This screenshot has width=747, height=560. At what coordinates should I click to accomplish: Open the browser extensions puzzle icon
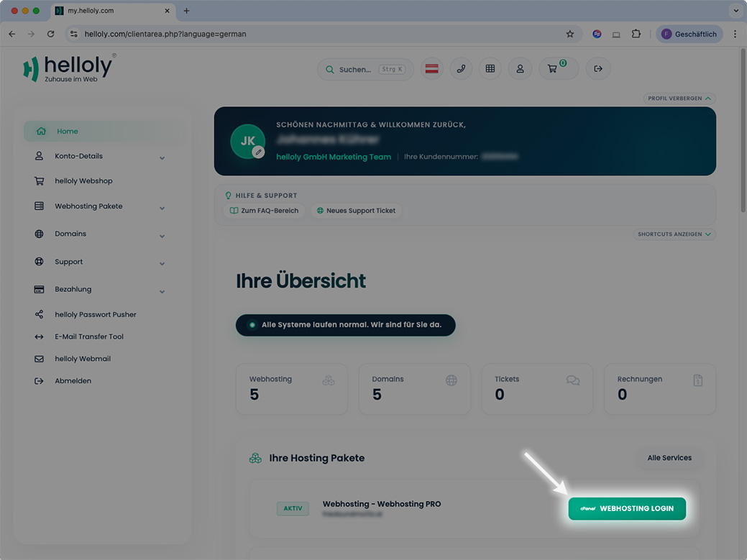(636, 34)
